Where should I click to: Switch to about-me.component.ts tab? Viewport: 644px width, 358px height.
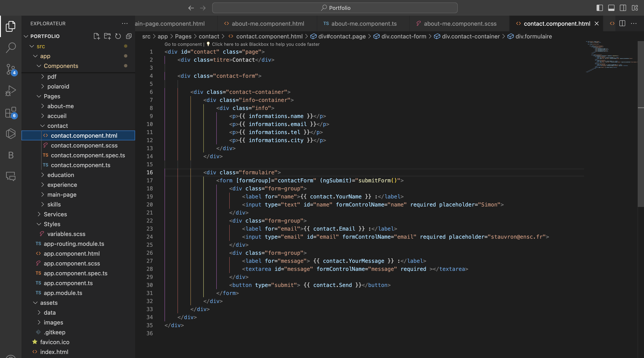pos(363,23)
